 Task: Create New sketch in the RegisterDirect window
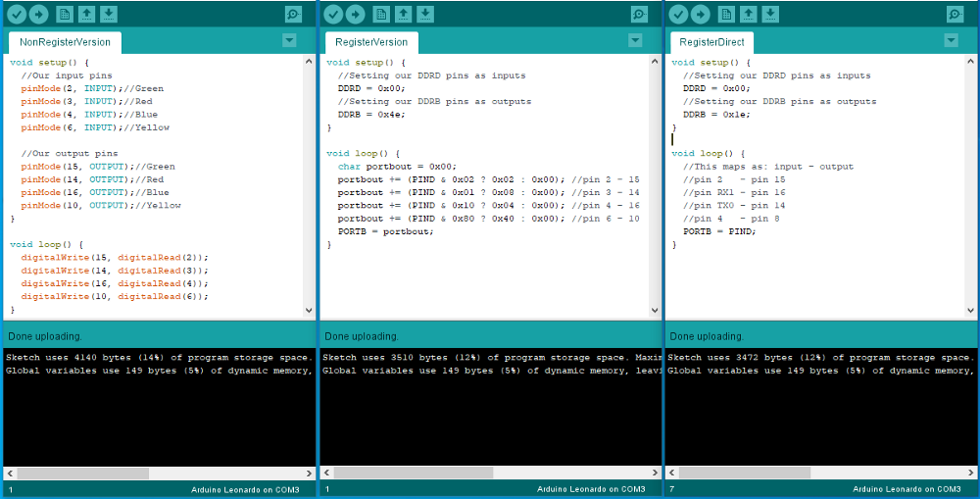726,14
